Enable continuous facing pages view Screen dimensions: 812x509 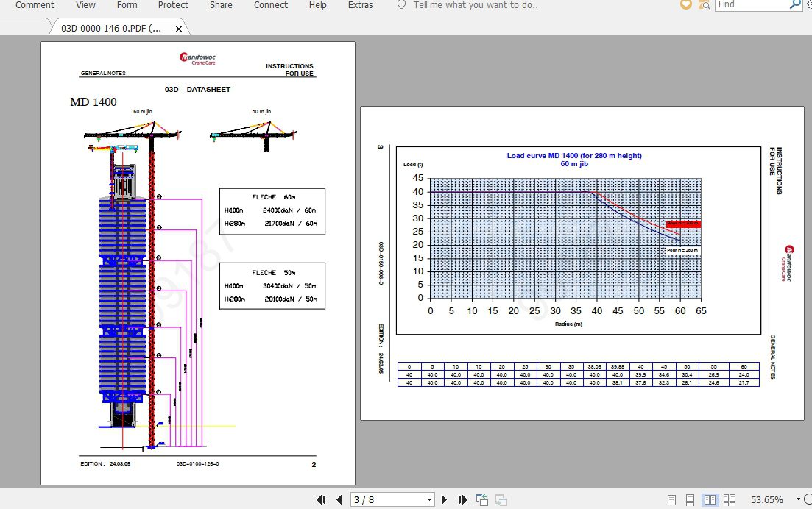(728, 500)
